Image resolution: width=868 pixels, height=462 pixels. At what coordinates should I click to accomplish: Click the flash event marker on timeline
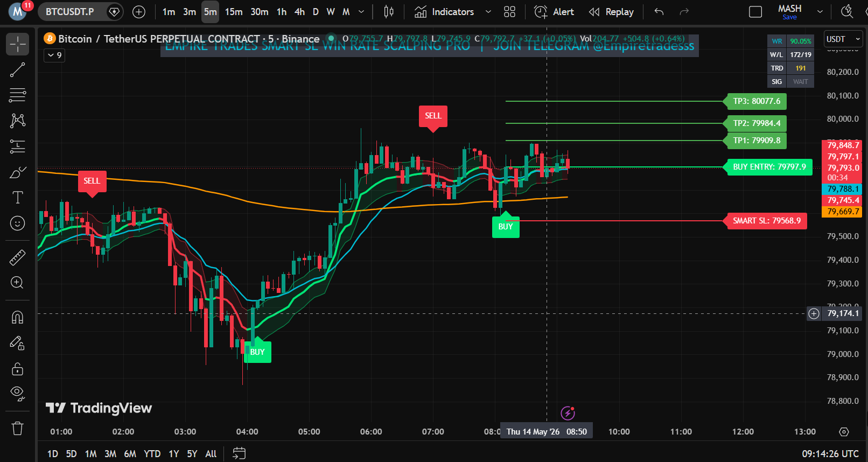click(x=568, y=413)
